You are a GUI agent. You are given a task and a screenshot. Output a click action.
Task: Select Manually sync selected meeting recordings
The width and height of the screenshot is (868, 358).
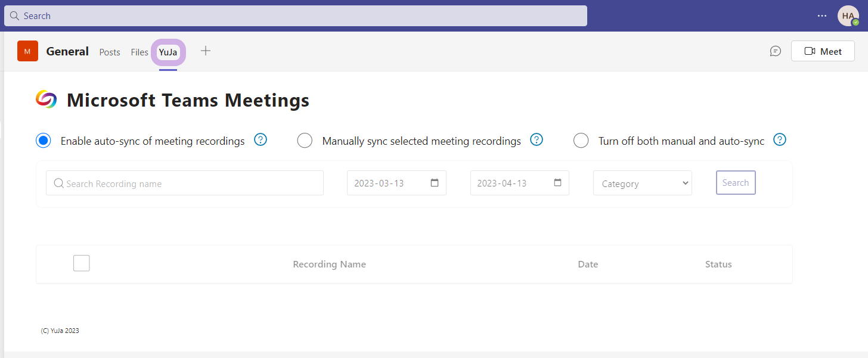coord(305,141)
